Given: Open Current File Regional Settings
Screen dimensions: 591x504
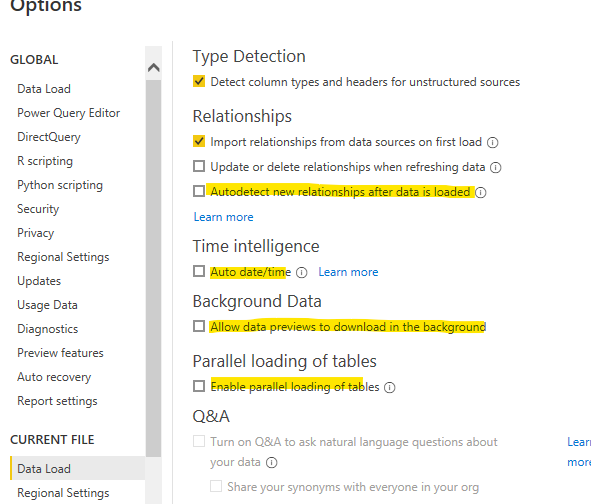Looking at the screenshot, I should click(63, 493).
